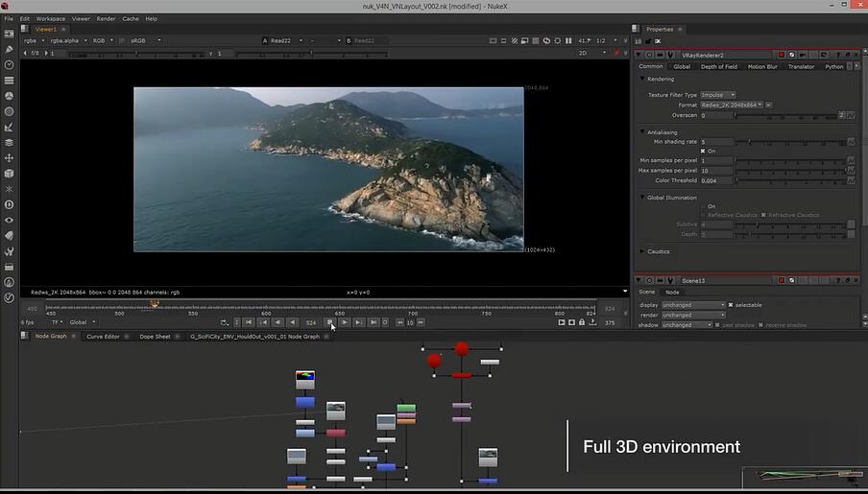Click the Min shading rate slider
Screen dimensions: 868x494
click(x=790, y=142)
